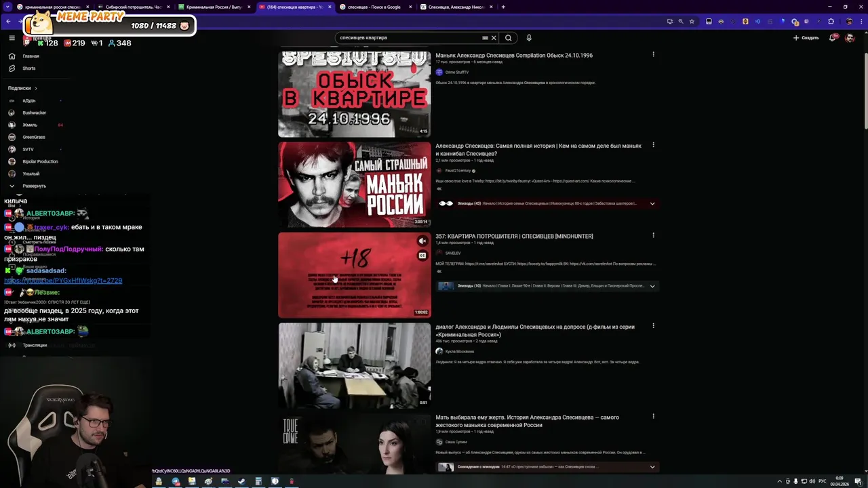Screen dimensions: 868x488
Task: Click the YouTube search field
Action: click(407, 38)
